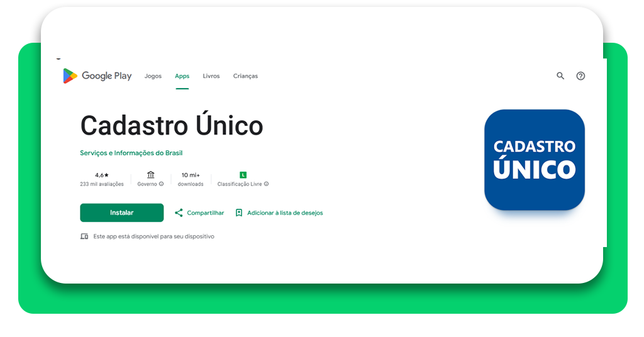Open the Crianças tab
The width and height of the screenshot is (644, 337).
(245, 76)
